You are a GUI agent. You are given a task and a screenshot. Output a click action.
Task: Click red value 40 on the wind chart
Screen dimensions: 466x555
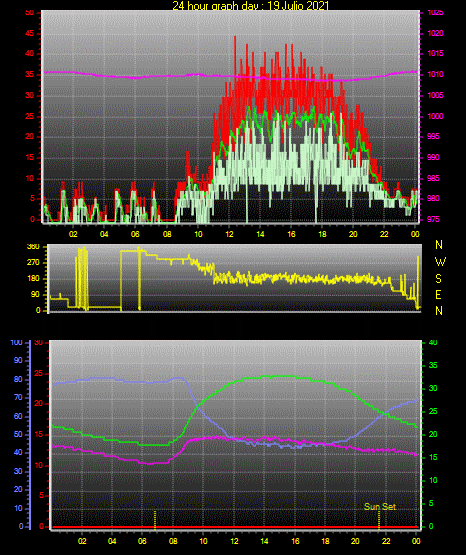[x=30, y=53]
